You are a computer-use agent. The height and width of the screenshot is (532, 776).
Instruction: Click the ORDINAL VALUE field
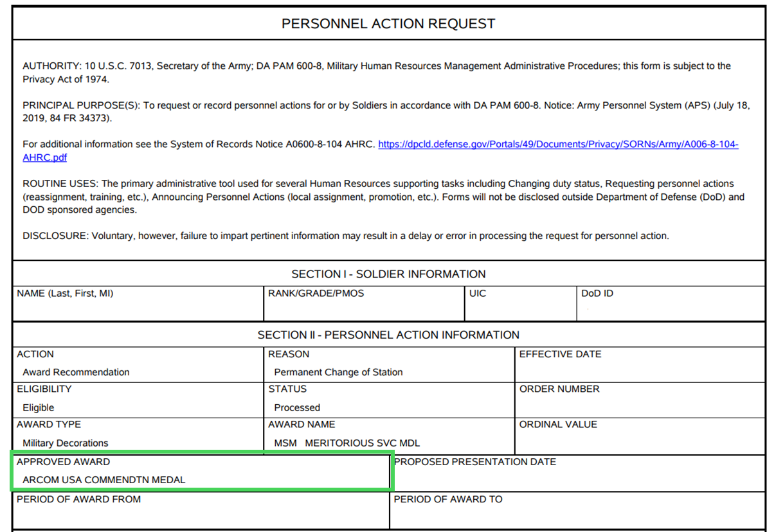coord(640,436)
